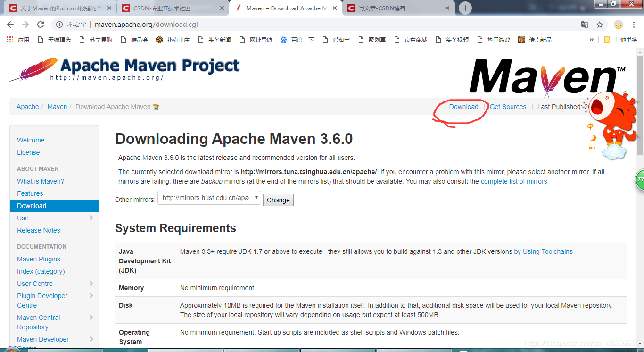Open the 头条视频 bookmark
The image size is (644, 352).
pos(452,40)
